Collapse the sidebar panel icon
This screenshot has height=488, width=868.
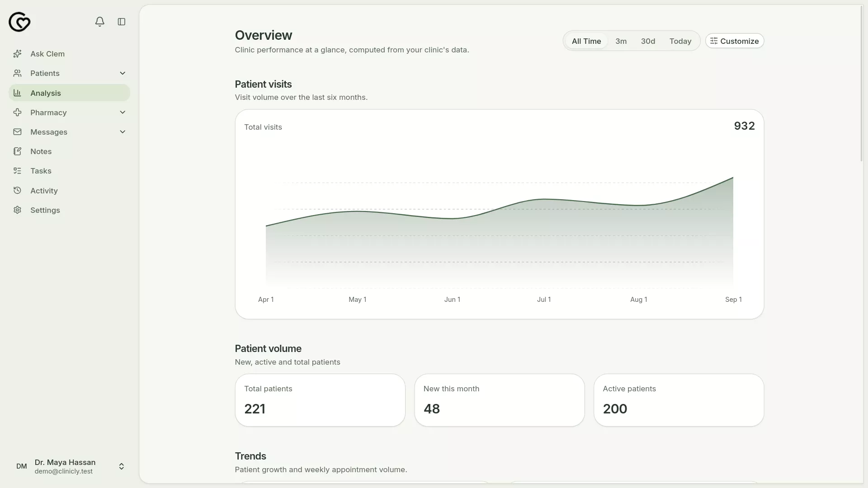tap(122, 22)
